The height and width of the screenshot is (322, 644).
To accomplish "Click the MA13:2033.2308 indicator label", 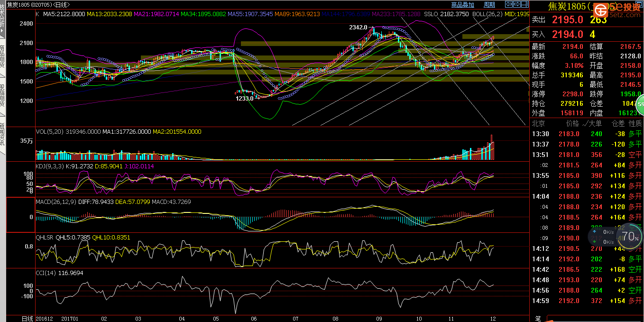I will pyautogui.click(x=110, y=14).
